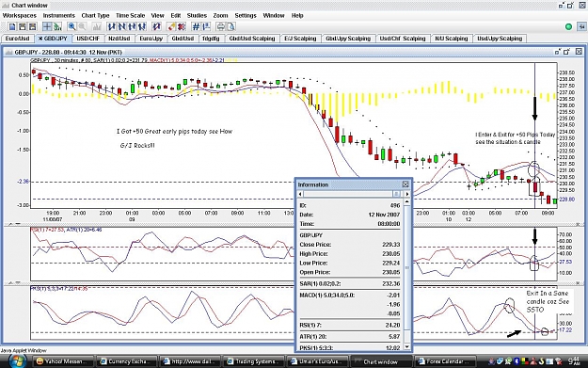Image resolution: width=588 pixels, height=368 pixels.
Task: Open the Forex Calendar taskbar window
Action: pos(445,361)
